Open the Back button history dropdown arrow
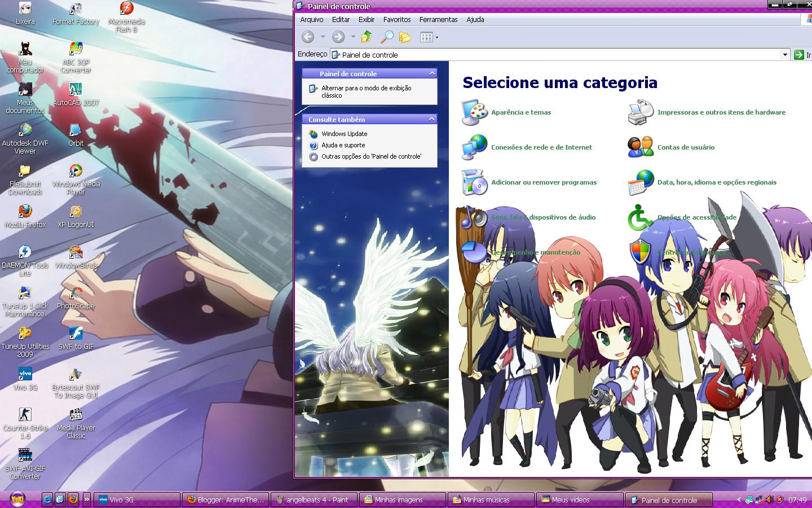Viewport: 812px width, 508px height. (323, 37)
